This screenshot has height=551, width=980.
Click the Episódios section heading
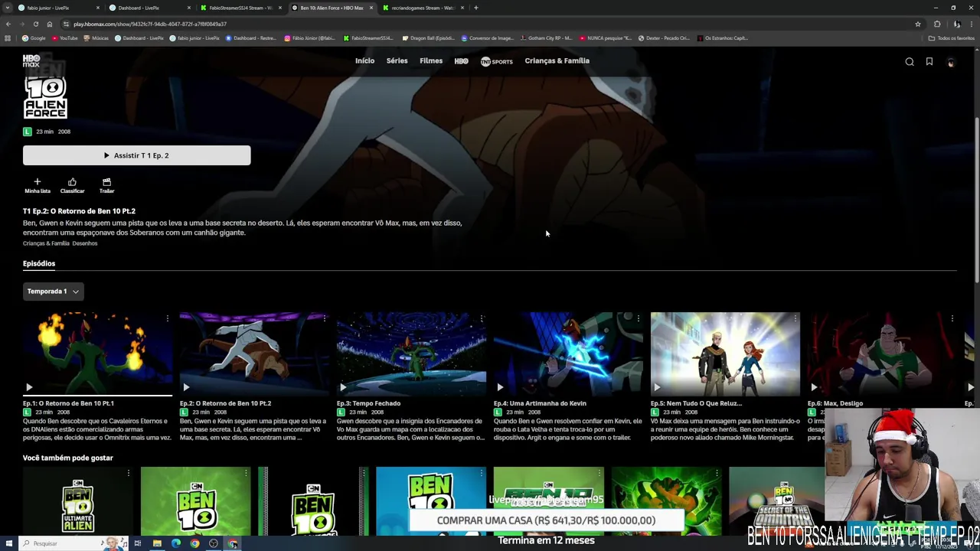click(x=39, y=263)
